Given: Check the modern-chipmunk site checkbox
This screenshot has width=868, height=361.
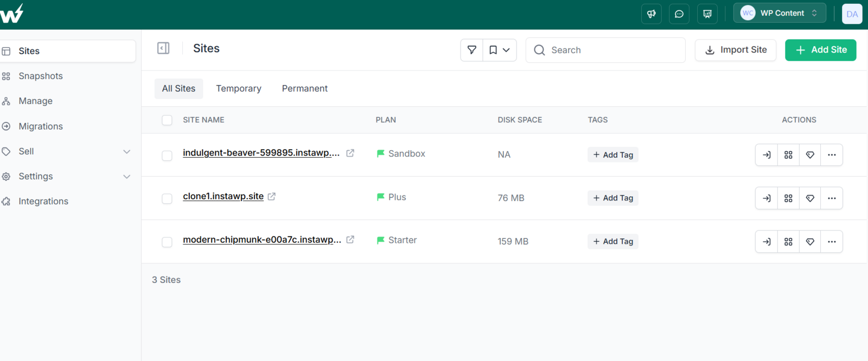Looking at the screenshot, I should tap(167, 242).
